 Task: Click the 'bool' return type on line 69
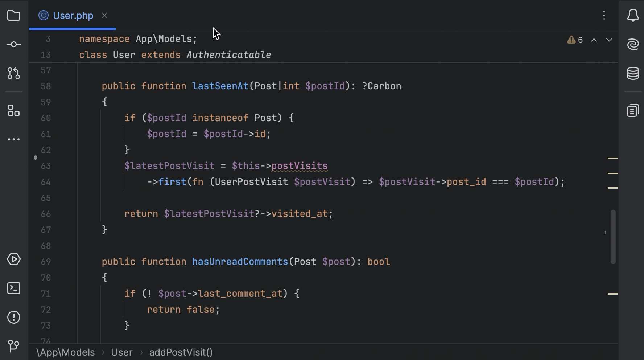tap(379, 262)
